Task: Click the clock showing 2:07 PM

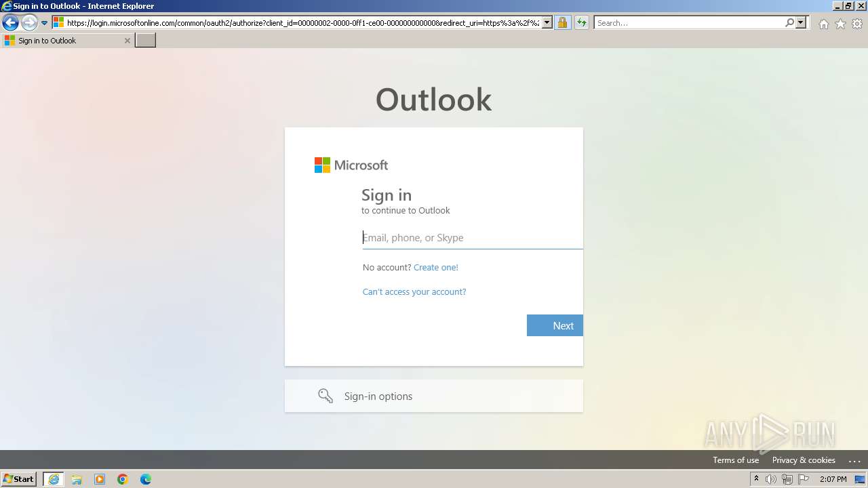Action: point(833,479)
